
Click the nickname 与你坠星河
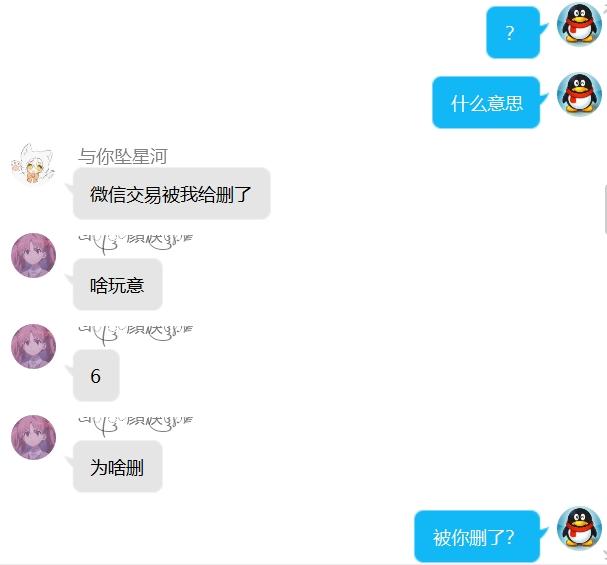(x=123, y=156)
